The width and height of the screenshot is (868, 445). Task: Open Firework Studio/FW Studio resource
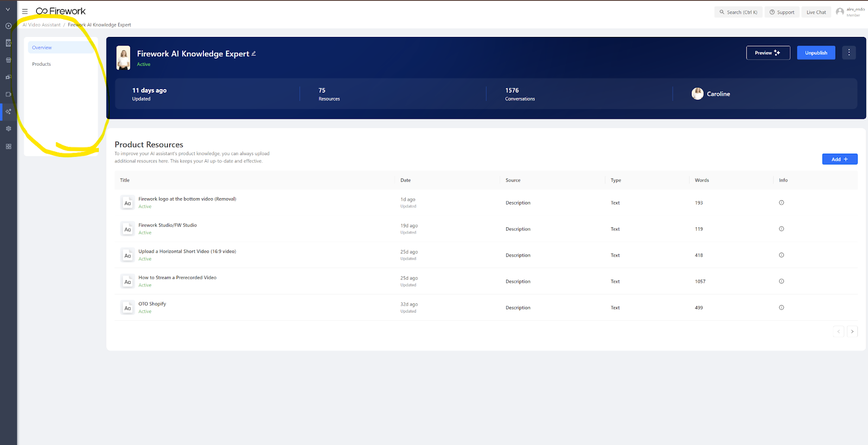click(168, 225)
